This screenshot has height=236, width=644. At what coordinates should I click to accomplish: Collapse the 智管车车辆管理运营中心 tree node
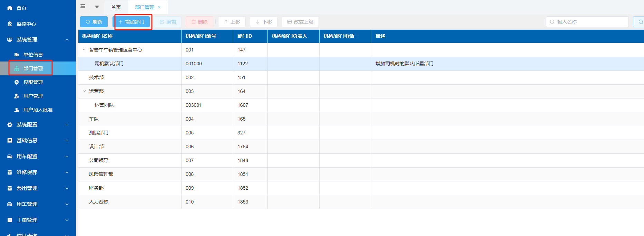84,50
